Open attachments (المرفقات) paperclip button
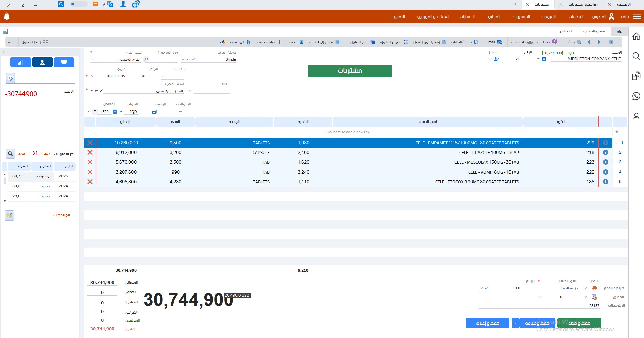 (x=240, y=42)
